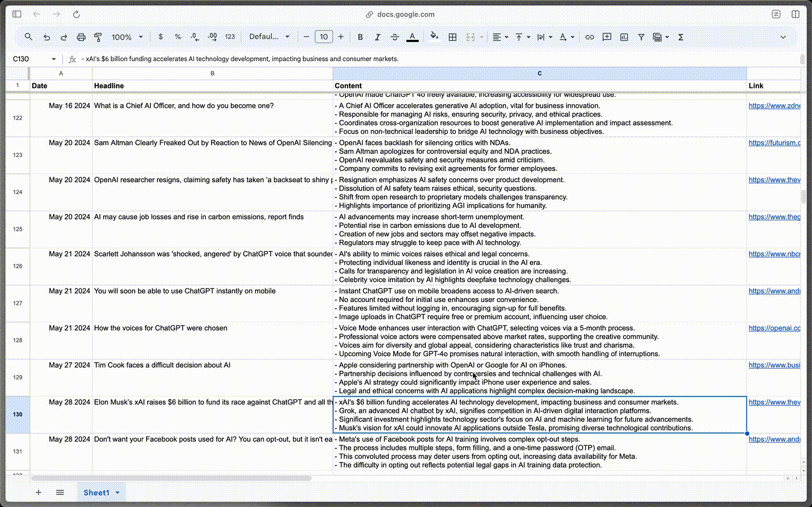Insert a chart using toolbar icon
This screenshot has width=812, height=507.
point(624,37)
